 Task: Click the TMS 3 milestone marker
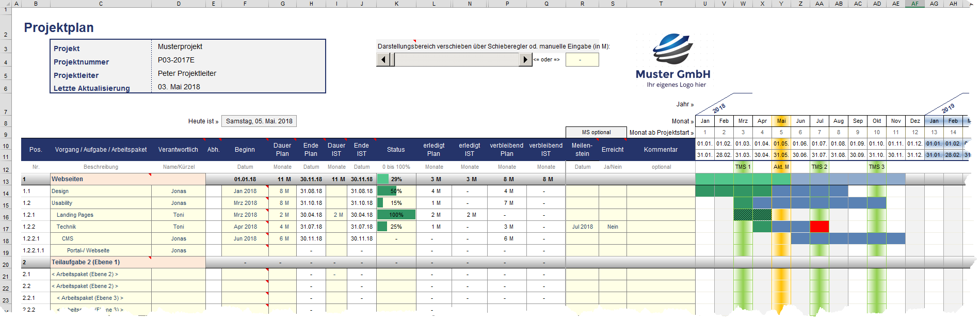(876, 167)
